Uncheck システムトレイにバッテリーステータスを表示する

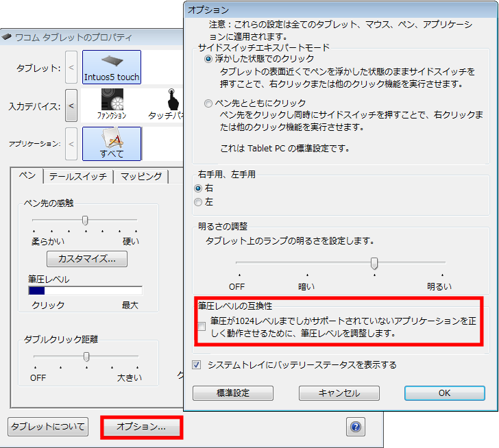pyautogui.click(x=197, y=364)
